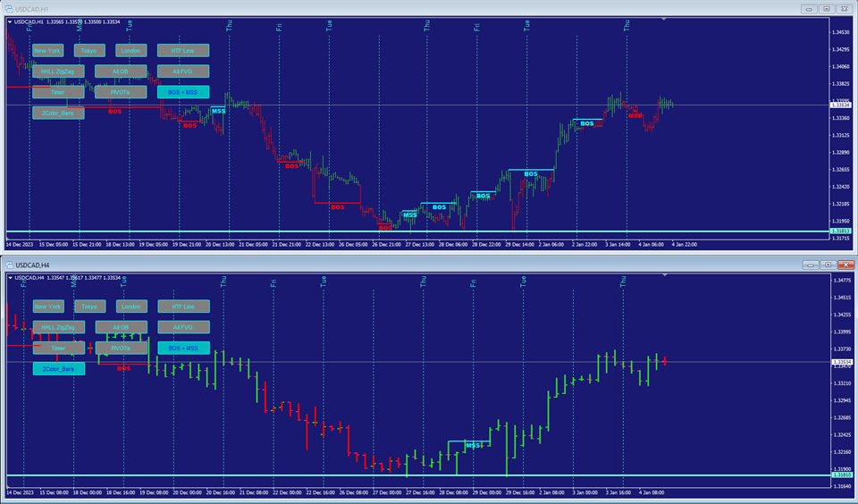The height and width of the screenshot is (504, 858).
Task: Maximize the USDCAD,H4 chart window
Action: click(x=827, y=265)
